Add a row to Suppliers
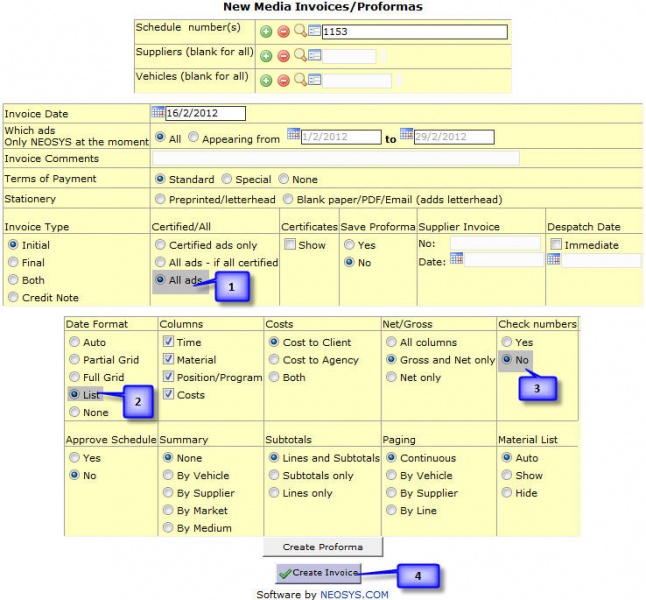 pos(266,56)
